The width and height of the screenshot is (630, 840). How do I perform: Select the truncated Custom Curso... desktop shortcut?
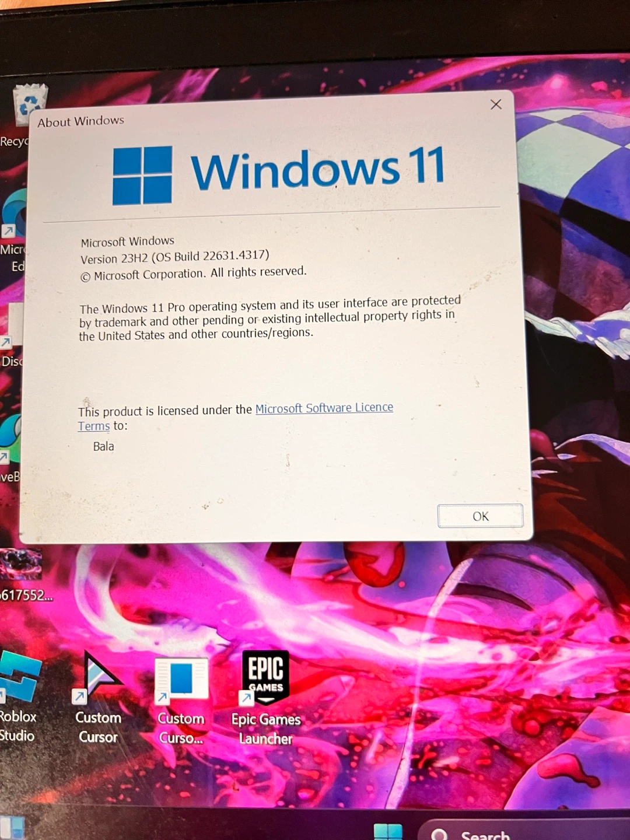[181, 701]
